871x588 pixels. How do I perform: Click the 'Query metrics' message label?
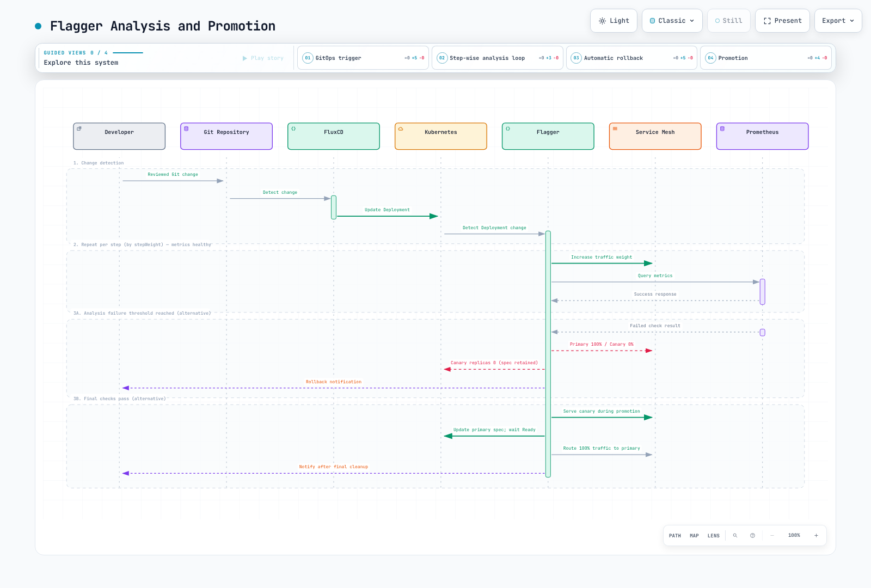(655, 276)
